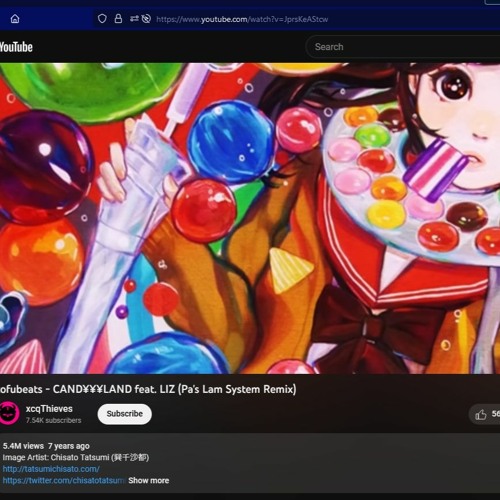The width and height of the screenshot is (500, 500).
Task: Click the 7.54K subscribers text
Action: click(x=54, y=420)
